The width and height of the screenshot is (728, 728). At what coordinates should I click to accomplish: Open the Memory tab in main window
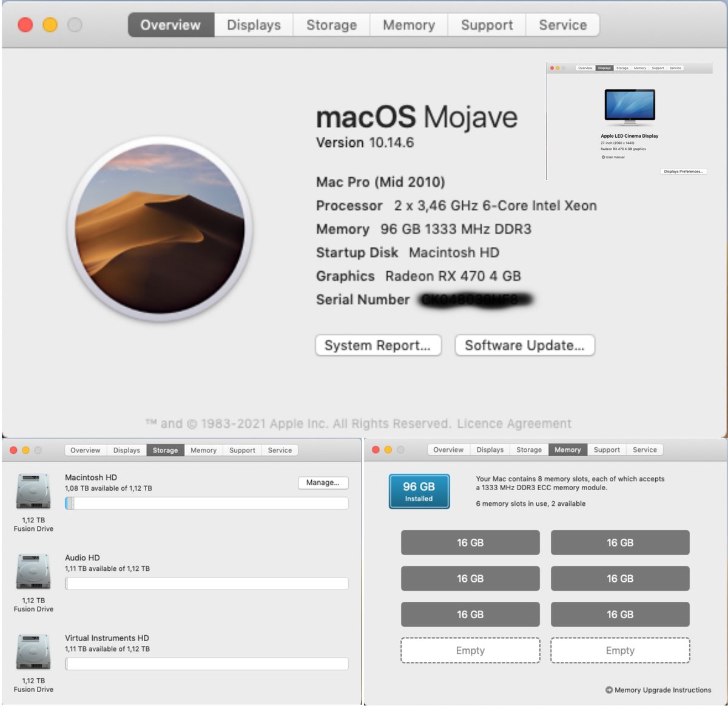(x=409, y=25)
